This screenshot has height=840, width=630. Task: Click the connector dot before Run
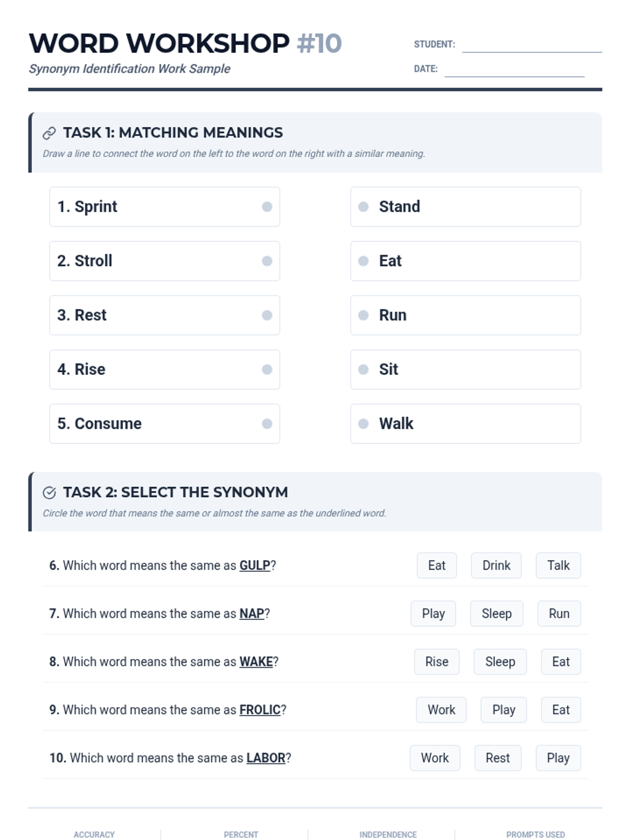pos(363,315)
